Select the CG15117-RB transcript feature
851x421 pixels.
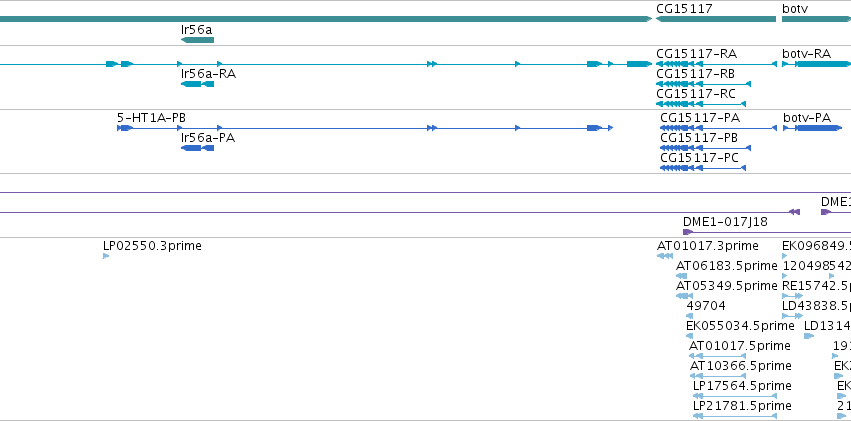click(x=703, y=84)
